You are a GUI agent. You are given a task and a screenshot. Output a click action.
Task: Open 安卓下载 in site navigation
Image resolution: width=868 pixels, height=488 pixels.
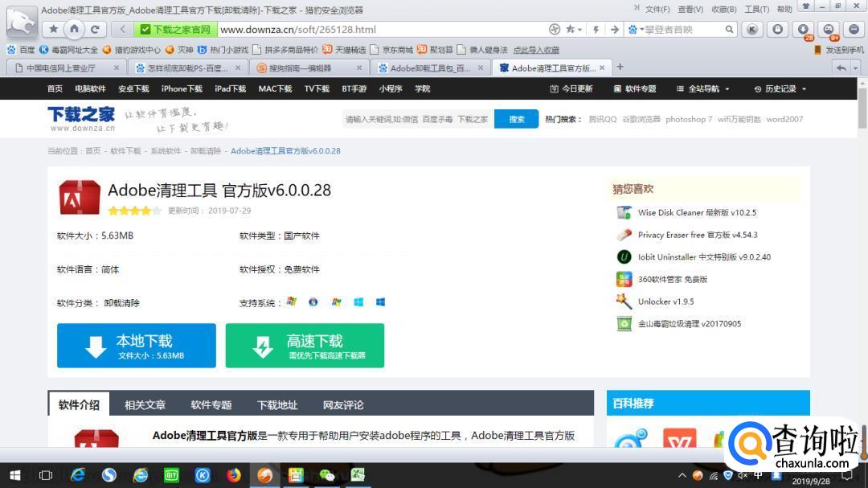133,88
